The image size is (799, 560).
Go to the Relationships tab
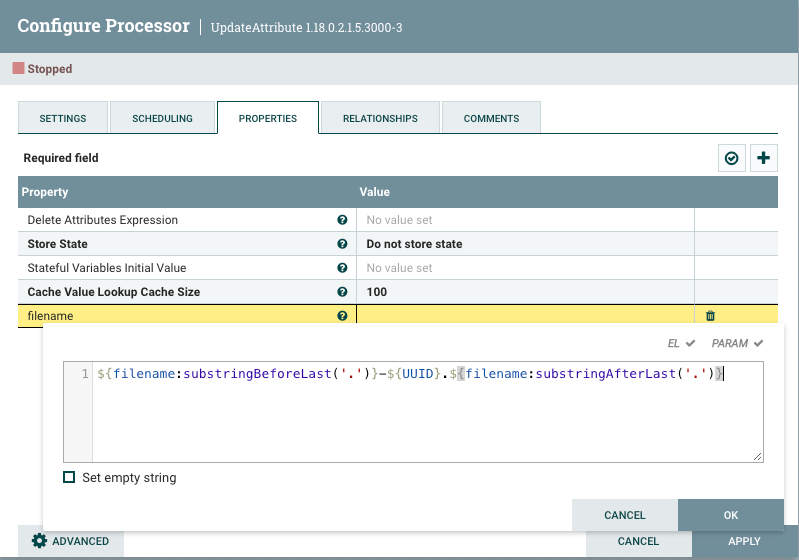click(x=380, y=118)
